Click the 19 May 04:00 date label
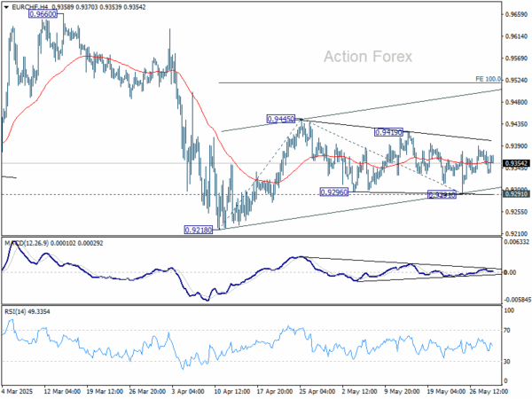Screen dimensions: 532x399 (445, 391)
